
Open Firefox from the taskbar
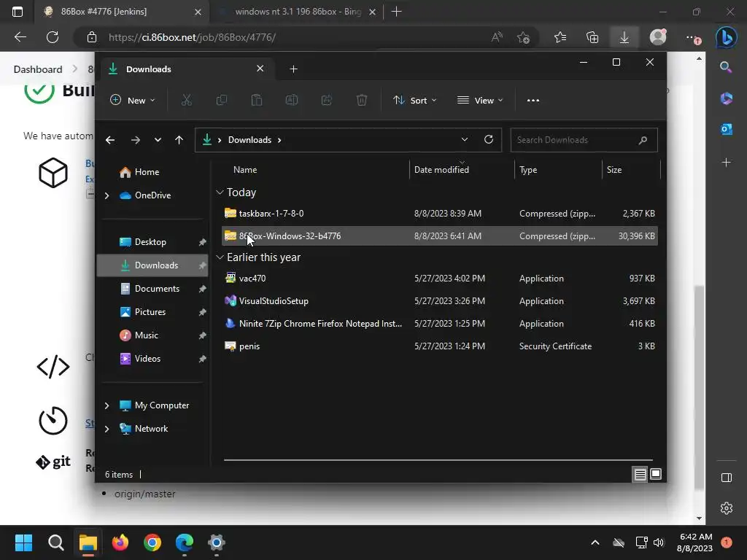(x=120, y=542)
